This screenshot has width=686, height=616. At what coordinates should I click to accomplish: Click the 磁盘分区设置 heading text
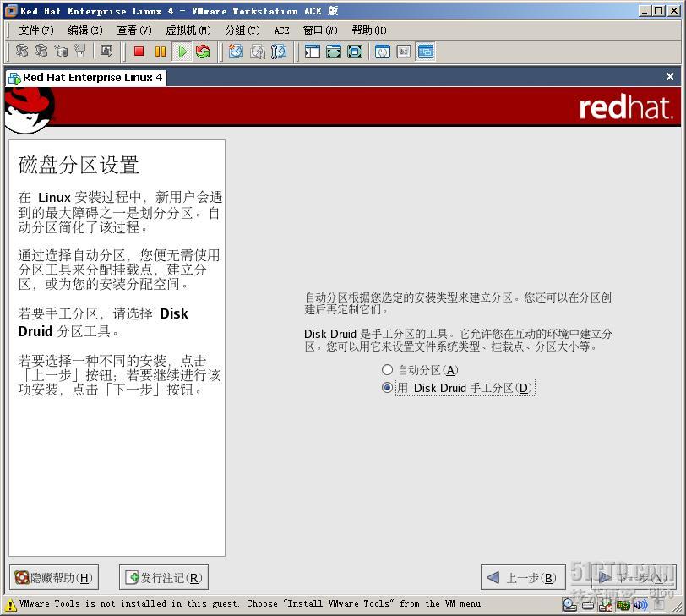pyautogui.click(x=79, y=165)
